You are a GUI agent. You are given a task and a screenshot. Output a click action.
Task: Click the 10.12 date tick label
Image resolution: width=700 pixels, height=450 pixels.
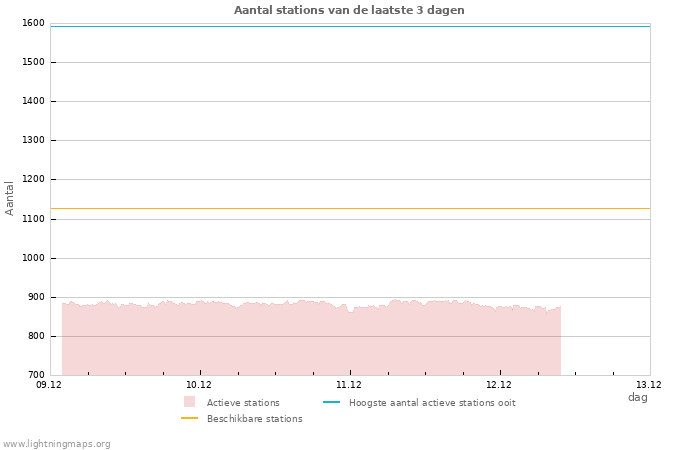[x=199, y=384]
